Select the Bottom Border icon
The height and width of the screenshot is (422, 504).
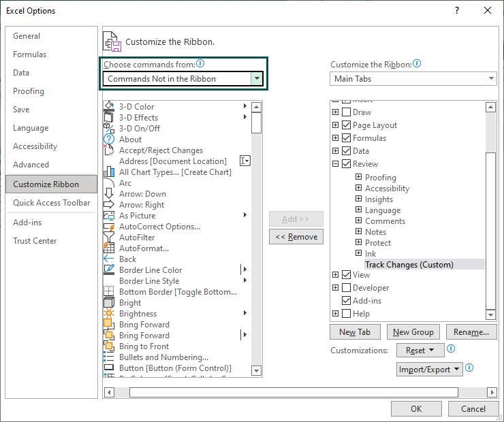[109, 291]
